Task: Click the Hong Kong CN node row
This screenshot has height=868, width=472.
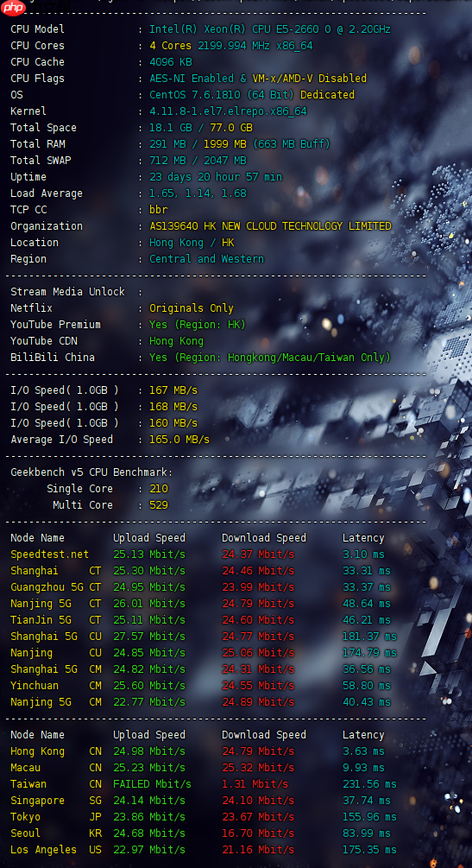Action: [56, 751]
